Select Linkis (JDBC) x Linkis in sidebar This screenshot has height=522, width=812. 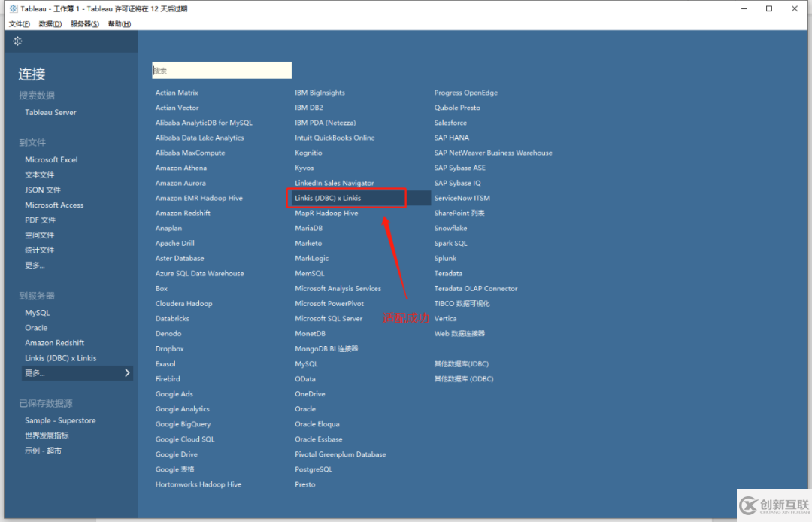[x=60, y=358]
